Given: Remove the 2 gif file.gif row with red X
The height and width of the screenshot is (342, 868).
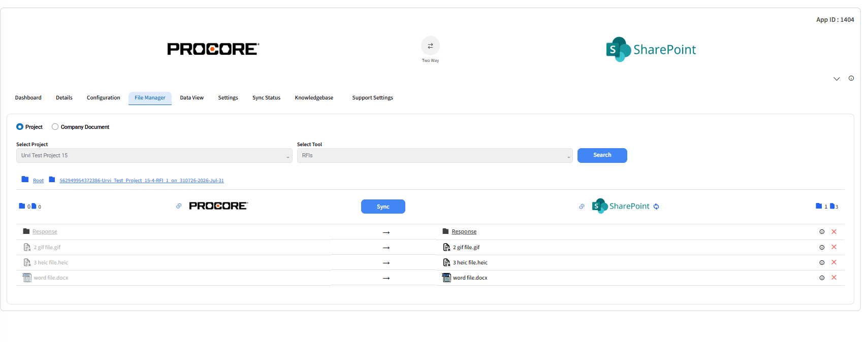Looking at the screenshot, I should pyautogui.click(x=834, y=247).
